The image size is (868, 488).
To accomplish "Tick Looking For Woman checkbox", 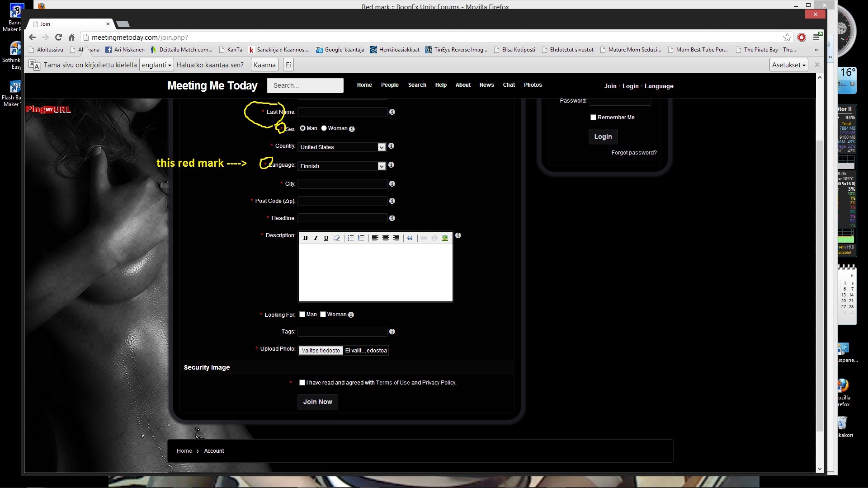I will coord(323,314).
